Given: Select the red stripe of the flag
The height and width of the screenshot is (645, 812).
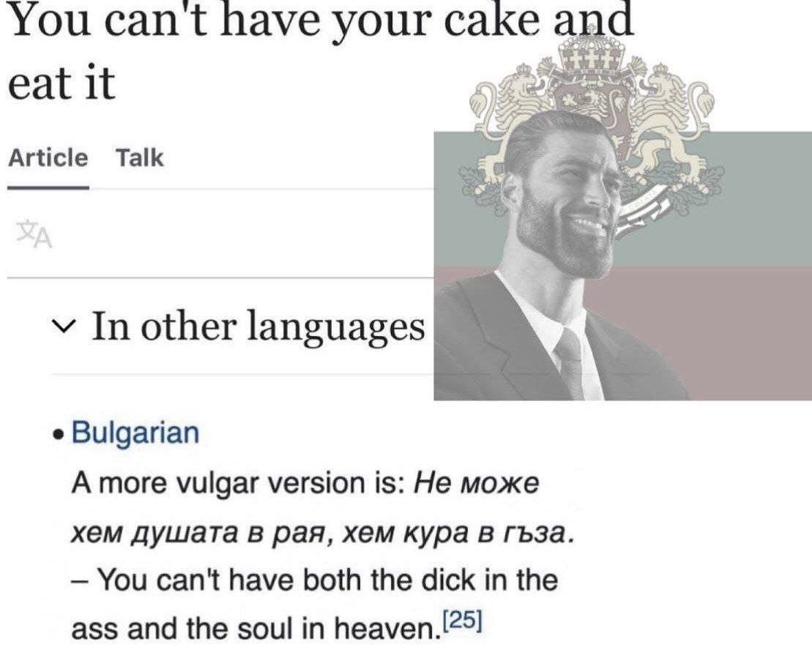Looking at the screenshot, I should (725, 334).
